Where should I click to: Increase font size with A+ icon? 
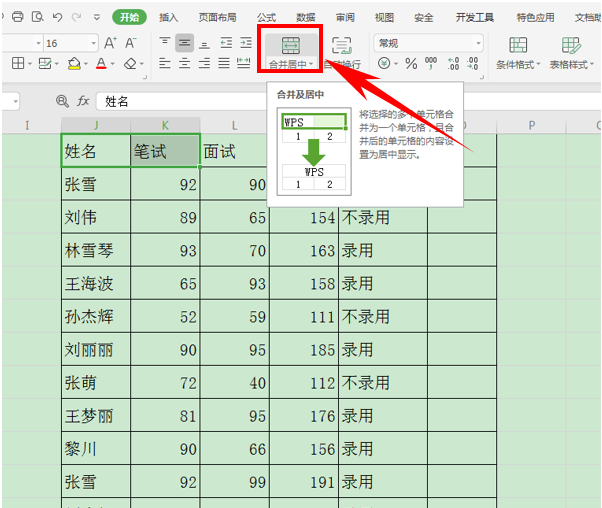pyautogui.click(x=111, y=43)
